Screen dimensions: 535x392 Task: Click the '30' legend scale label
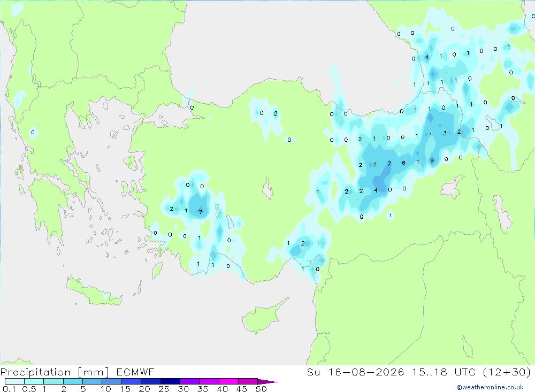pyautogui.click(x=183, y=389)
